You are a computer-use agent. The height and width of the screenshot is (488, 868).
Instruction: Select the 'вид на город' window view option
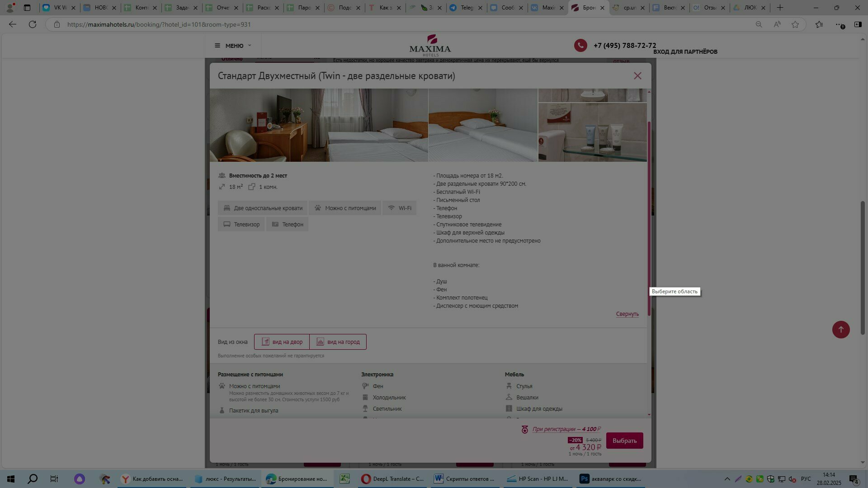click(338, 342)
